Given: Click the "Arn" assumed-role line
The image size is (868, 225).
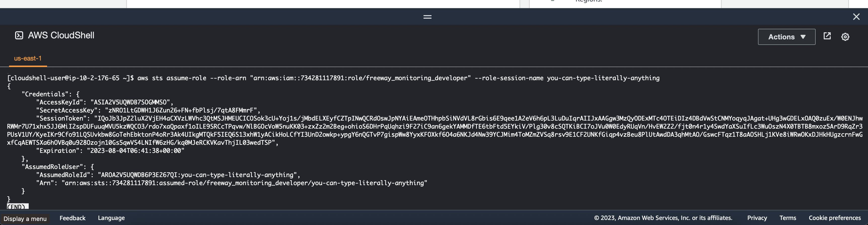Looking at the screenshot, I should (232, 183).
